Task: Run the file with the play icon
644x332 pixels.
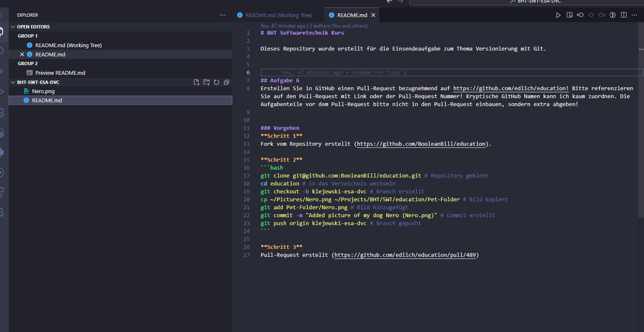Action: pyautogui.click(x=558, y=15)
